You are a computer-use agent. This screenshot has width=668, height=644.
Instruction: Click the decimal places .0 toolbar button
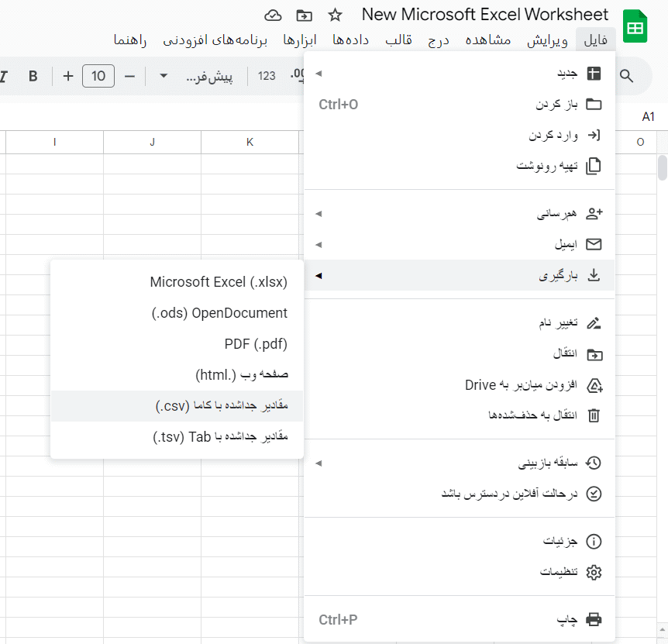point(298,74)
